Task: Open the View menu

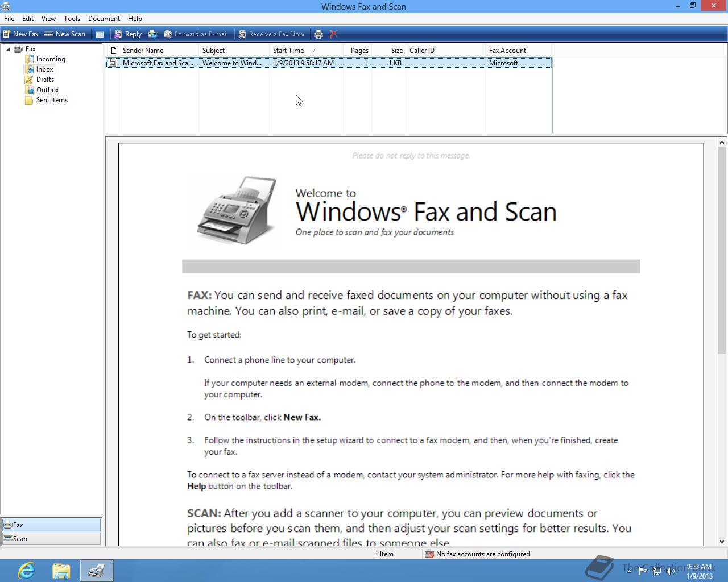Action: tap(49, 19)
